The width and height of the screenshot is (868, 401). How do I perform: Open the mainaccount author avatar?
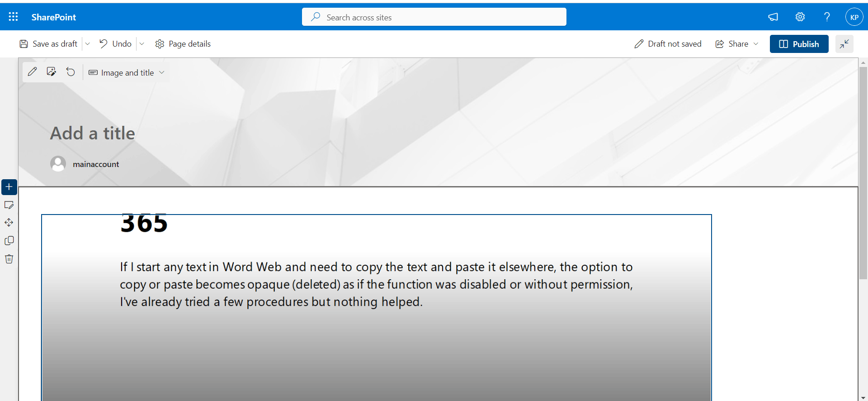pos(58,164)
